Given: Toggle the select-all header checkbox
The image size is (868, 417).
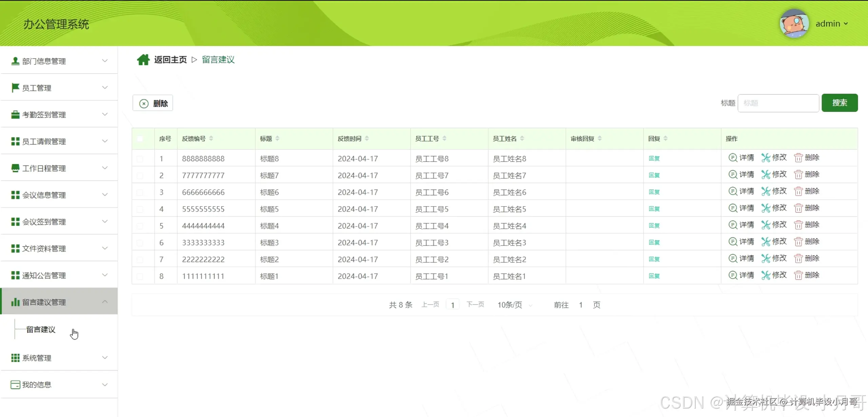Looking at the screenshot, I should coord(140,139).
